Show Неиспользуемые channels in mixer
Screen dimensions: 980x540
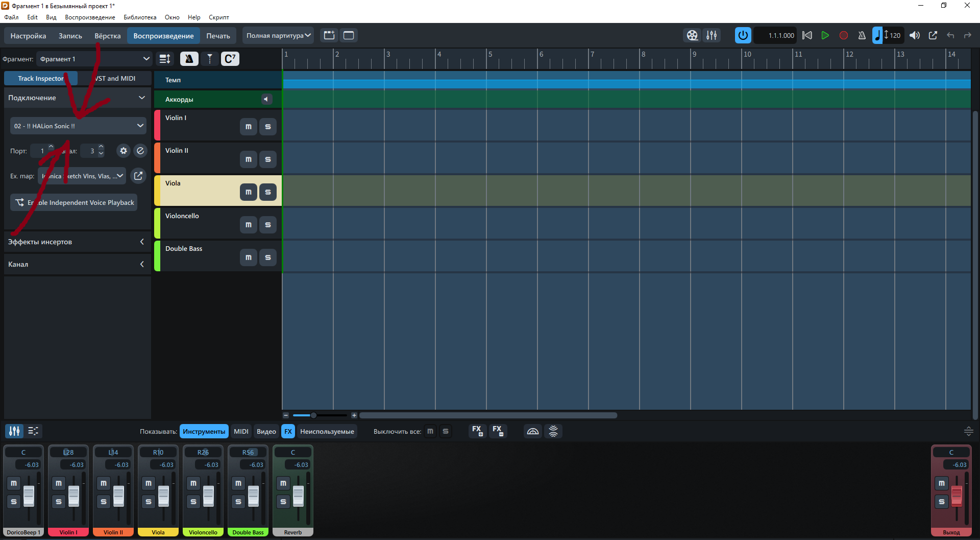tap(327, 431)
